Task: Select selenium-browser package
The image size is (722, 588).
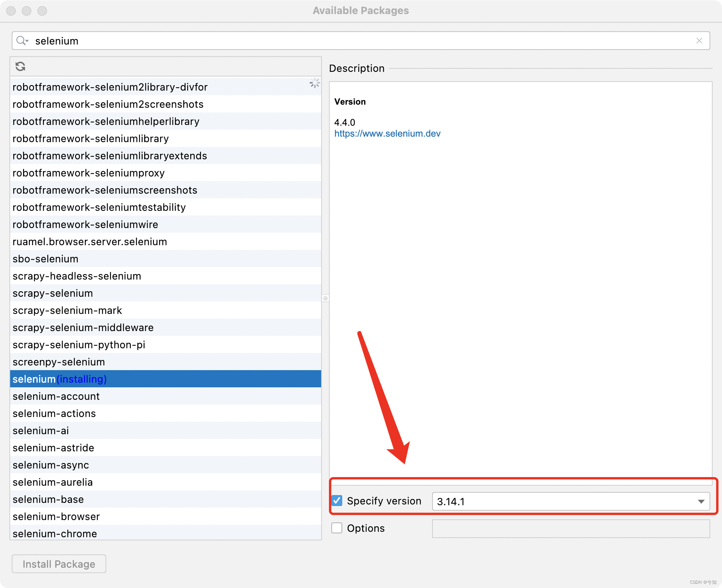Action: pos(166,516)
